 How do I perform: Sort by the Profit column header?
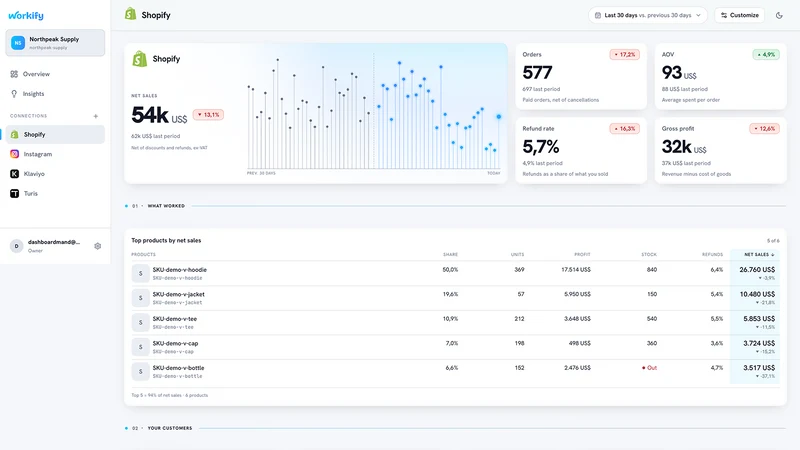(582, 255)
